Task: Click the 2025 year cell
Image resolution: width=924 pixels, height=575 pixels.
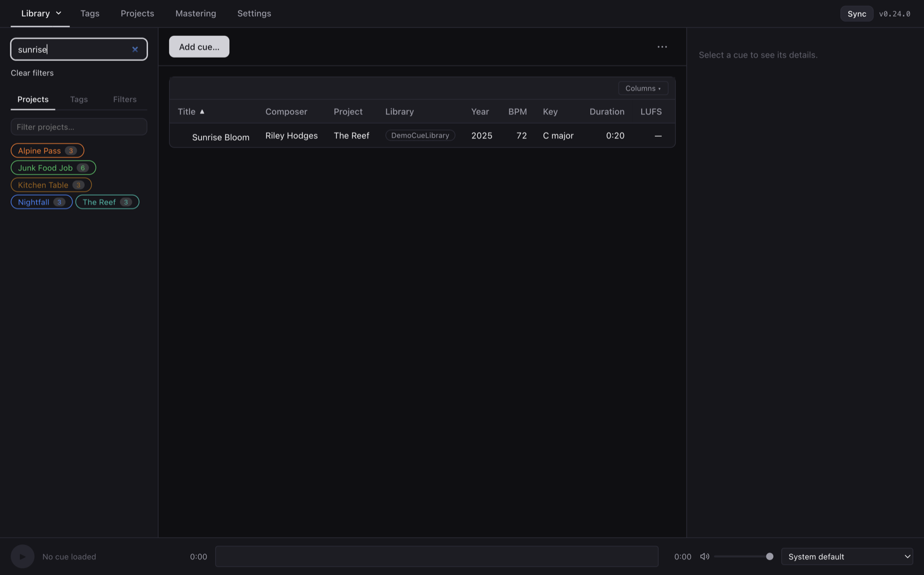Action: tap(482, 136)
